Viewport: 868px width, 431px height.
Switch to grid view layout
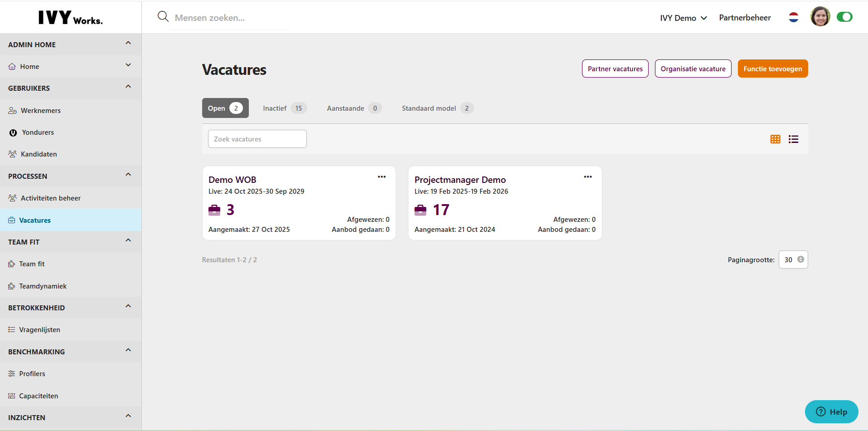tap(775, 139)
